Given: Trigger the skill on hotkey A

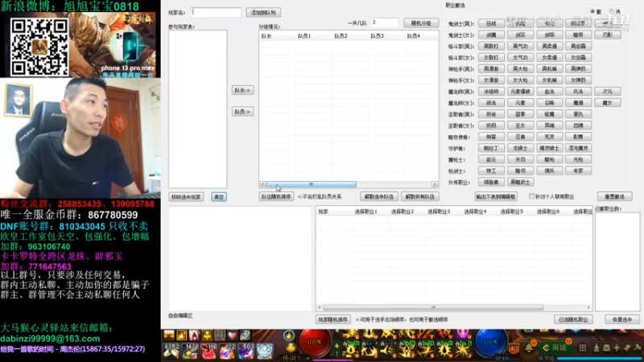Looking at the screenshot, I should (x=350, y=350).
